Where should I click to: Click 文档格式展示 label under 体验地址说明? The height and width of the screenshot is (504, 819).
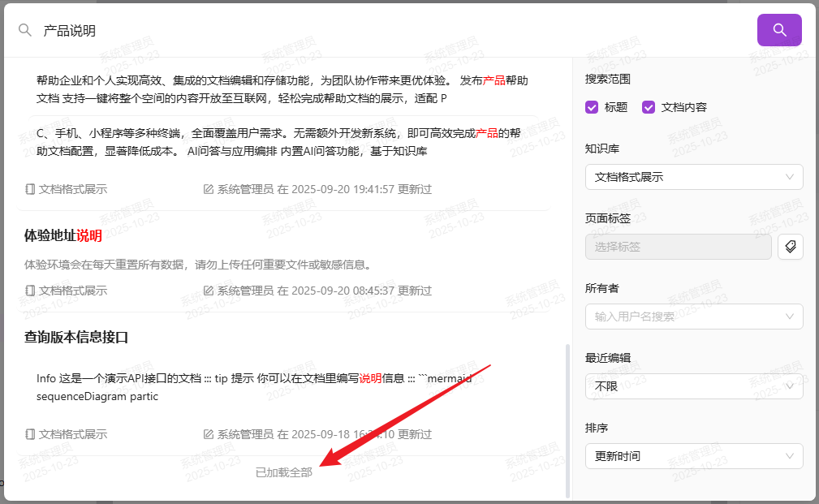click(x=73, y=291)
